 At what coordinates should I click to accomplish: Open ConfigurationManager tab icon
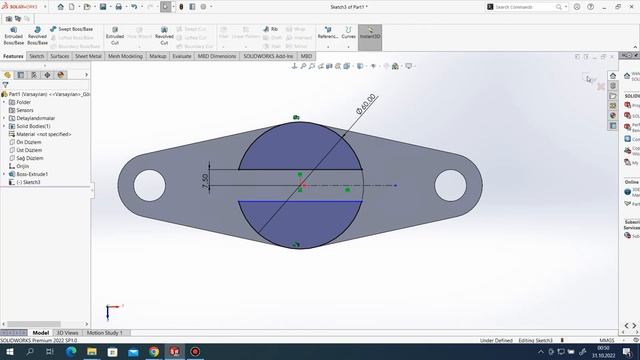point(34,75)
